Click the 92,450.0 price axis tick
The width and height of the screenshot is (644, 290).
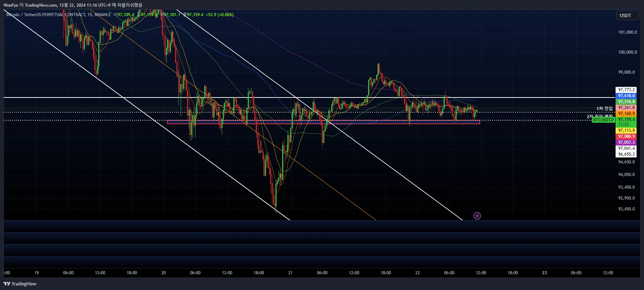(626, 209)
